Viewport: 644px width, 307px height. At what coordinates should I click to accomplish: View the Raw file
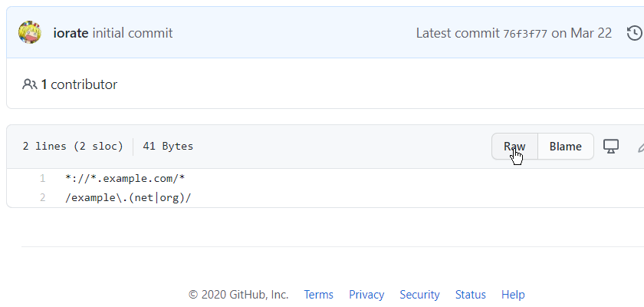pyautogui.click(x=514, y=147)
